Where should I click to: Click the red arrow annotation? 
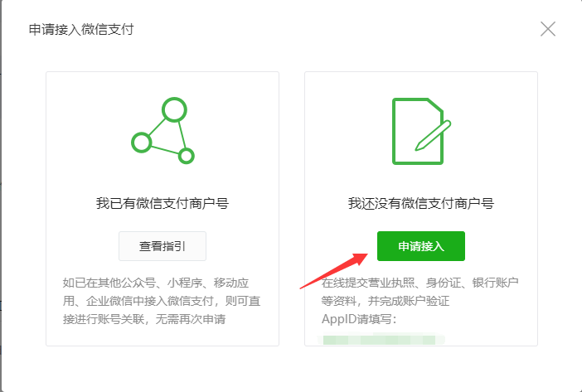click(x=333, y=271)
